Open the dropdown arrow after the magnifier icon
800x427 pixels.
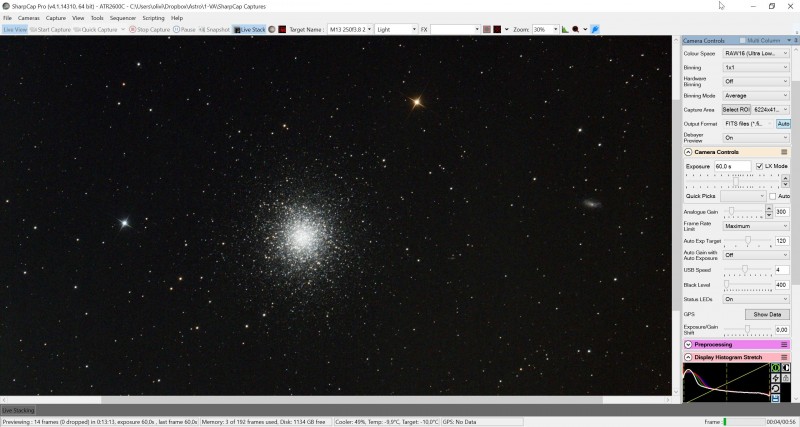(585, 30)
